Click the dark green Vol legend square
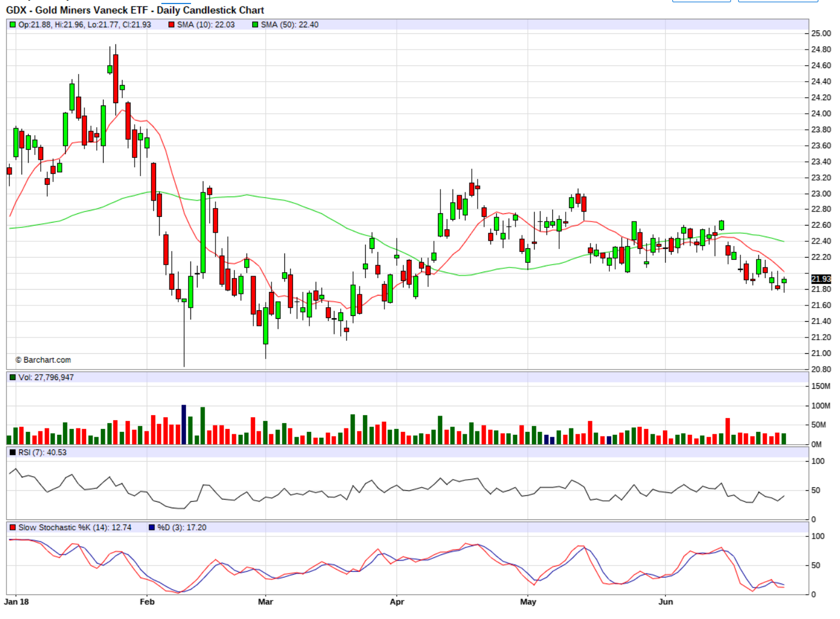This screenshot has width=840, height=619. click(12, 378)
